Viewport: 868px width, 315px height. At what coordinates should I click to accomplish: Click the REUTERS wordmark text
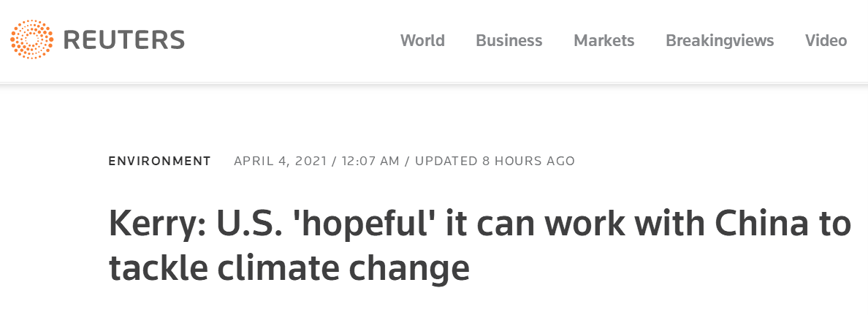pyautogui.click(x=124, y=40)
